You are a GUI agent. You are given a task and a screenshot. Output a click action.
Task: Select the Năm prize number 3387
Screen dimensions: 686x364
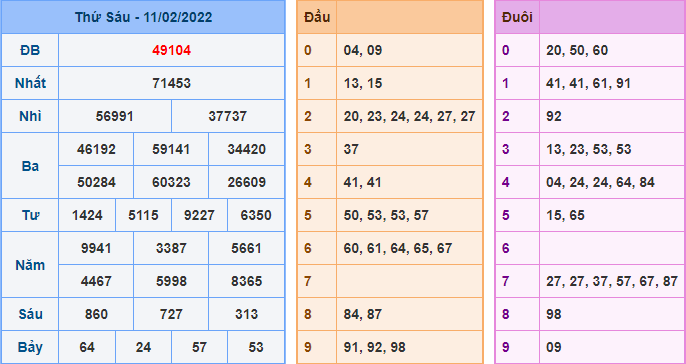point(171,248)
